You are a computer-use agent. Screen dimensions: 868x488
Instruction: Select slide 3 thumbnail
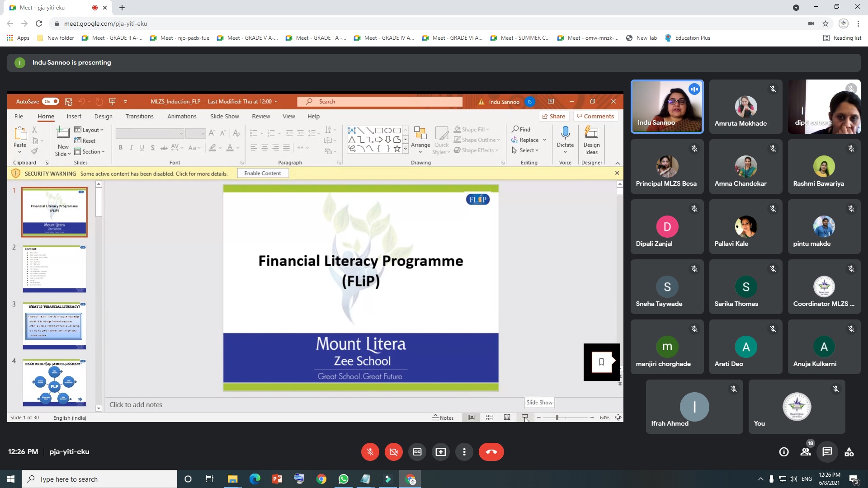54,326
